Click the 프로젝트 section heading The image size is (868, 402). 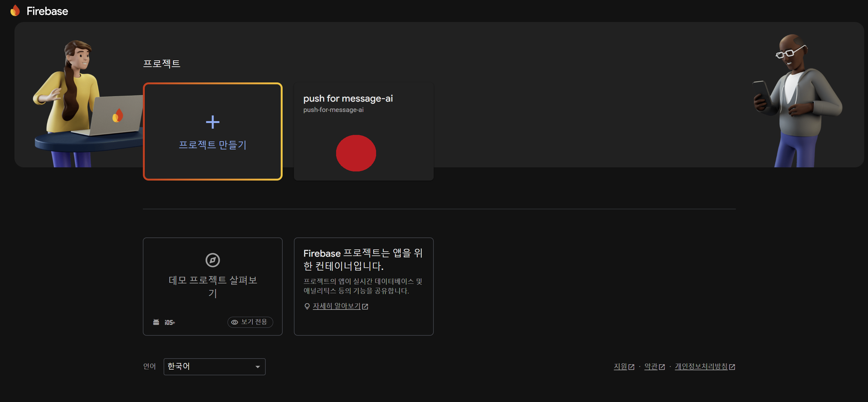pyautogui.click(x=161, y=63)
